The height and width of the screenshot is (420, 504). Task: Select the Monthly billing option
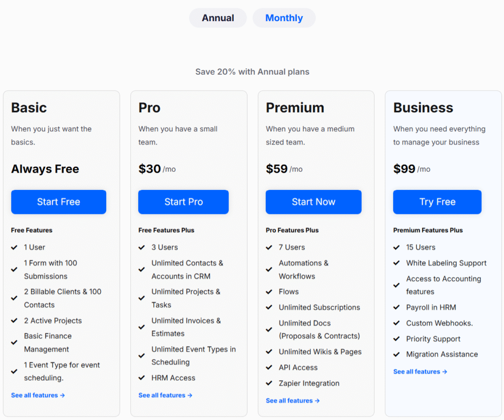[284, 18]
